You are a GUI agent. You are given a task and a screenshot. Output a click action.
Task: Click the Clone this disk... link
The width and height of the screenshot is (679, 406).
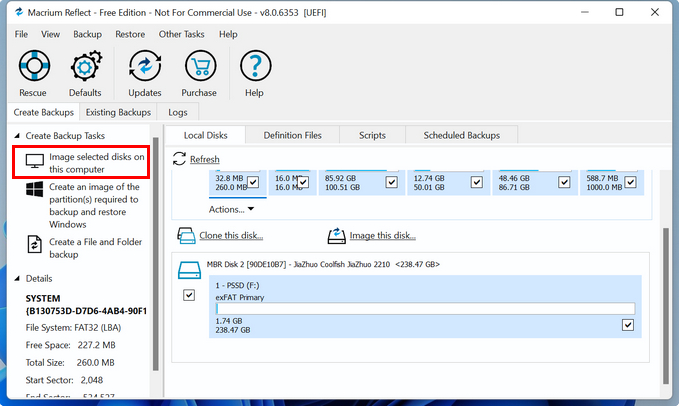coord(231,235)
